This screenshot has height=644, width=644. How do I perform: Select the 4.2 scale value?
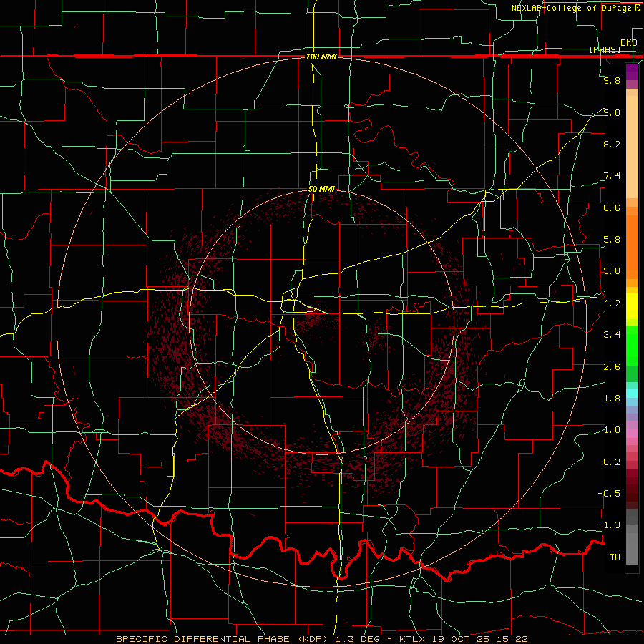point(612,303)
